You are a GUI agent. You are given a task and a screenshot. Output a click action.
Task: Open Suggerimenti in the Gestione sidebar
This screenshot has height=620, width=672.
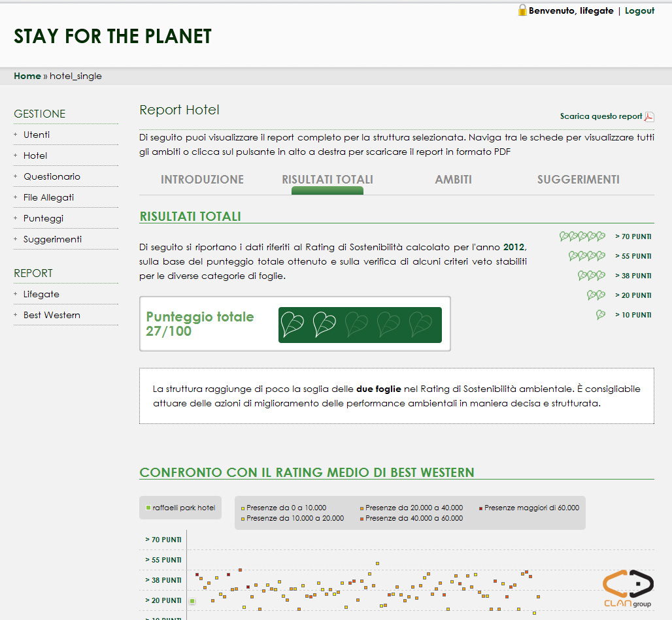click(x=52, y=239)
